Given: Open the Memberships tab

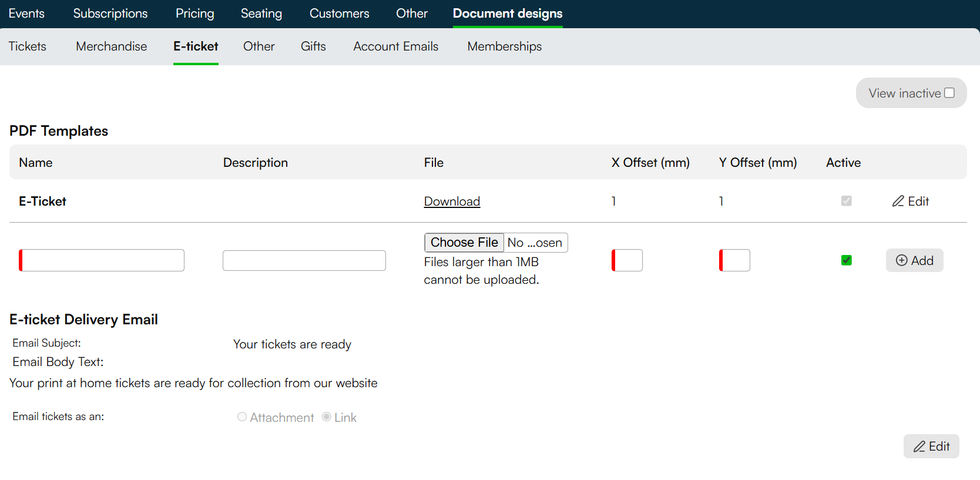Looking at the screenshot, I should coord(505,46).
